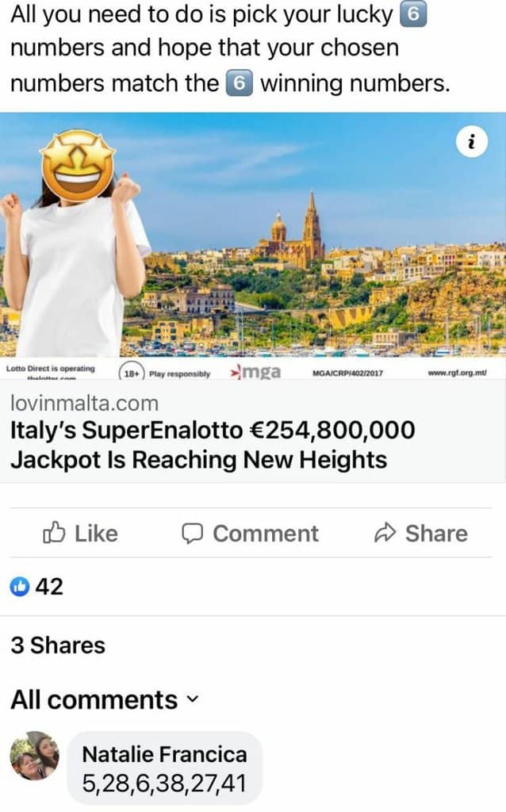This screenshot has width=506, height=812.
Task: Open the blue like reaction icon
Action: click(20, 587)
